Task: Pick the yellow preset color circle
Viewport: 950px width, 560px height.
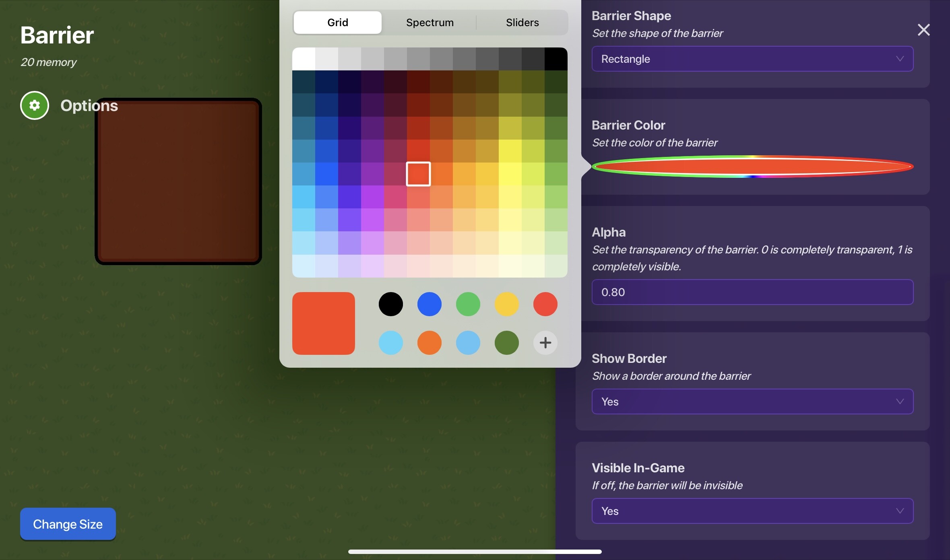Action: (506, 304)
